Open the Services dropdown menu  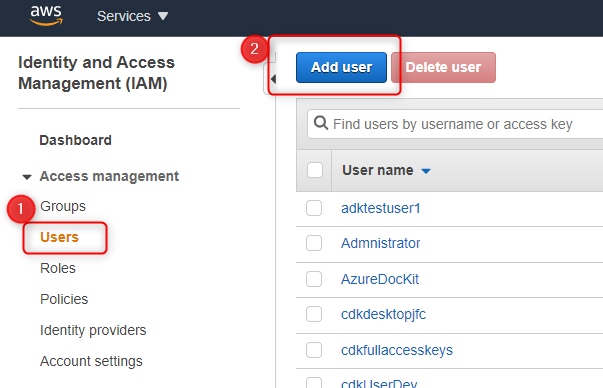click(x=132, y=16)
